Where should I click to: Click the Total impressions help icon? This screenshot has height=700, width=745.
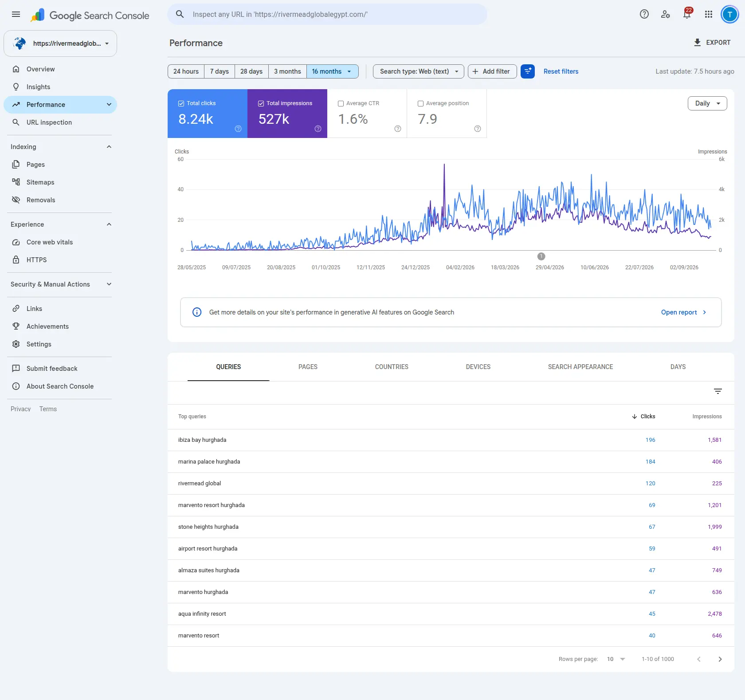318,129
